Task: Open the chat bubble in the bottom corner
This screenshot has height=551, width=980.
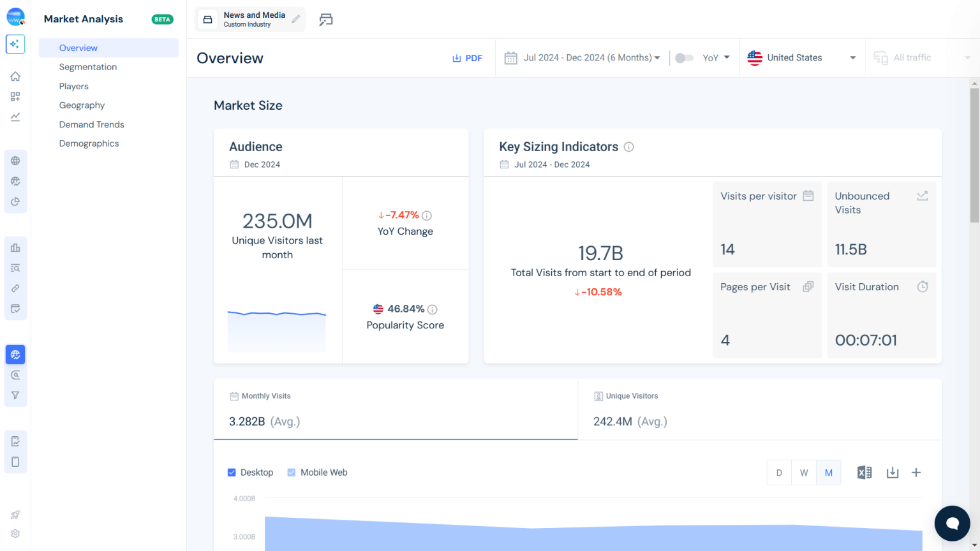Action: (x=952, y=523)
